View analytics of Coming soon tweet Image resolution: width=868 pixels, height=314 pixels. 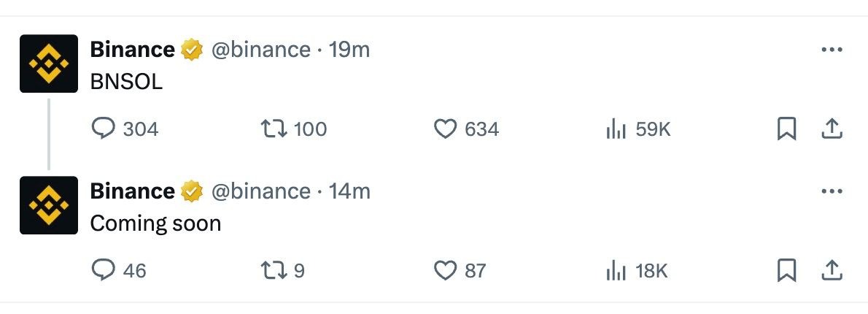pos(616,271)
